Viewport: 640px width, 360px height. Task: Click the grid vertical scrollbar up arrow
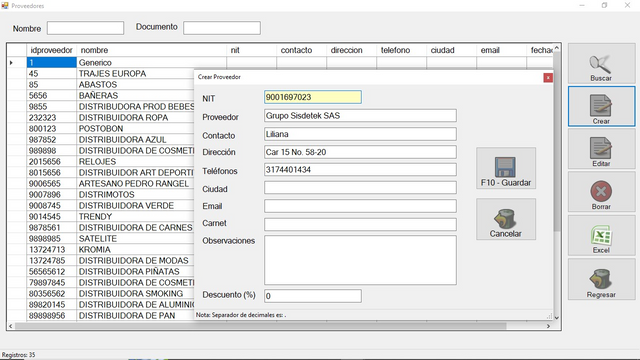(557, 48)
